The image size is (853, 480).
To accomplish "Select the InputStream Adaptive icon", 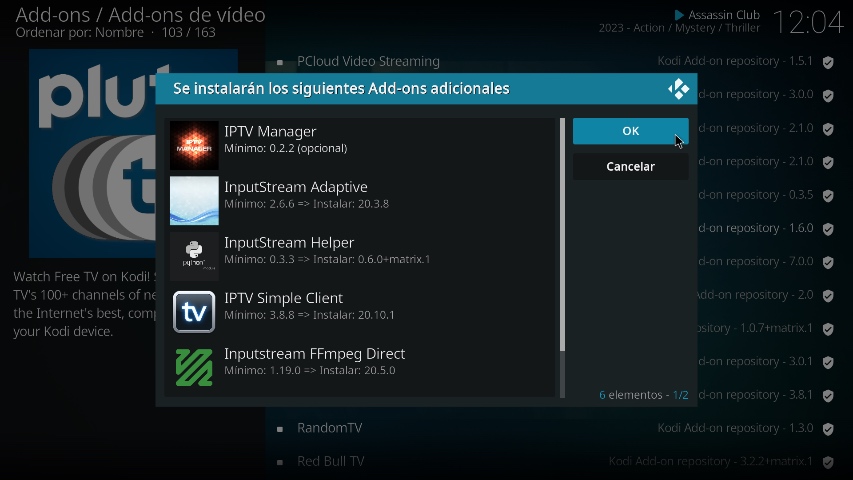I will pyautogui.click(x=194, y=201).
